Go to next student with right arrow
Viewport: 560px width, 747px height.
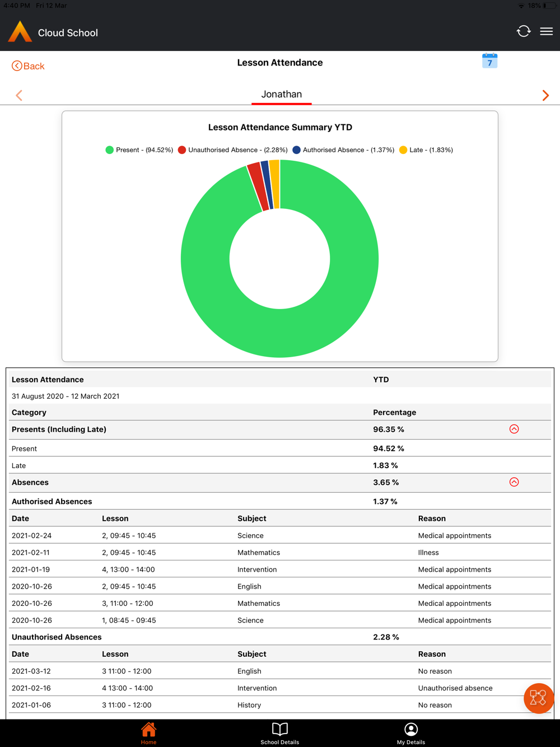tap(545, 95)
